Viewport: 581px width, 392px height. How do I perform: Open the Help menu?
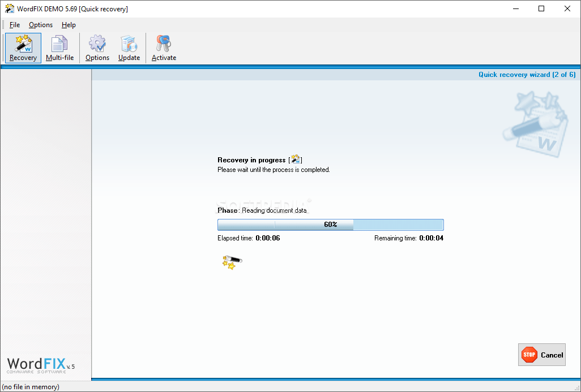coord(69,25)
